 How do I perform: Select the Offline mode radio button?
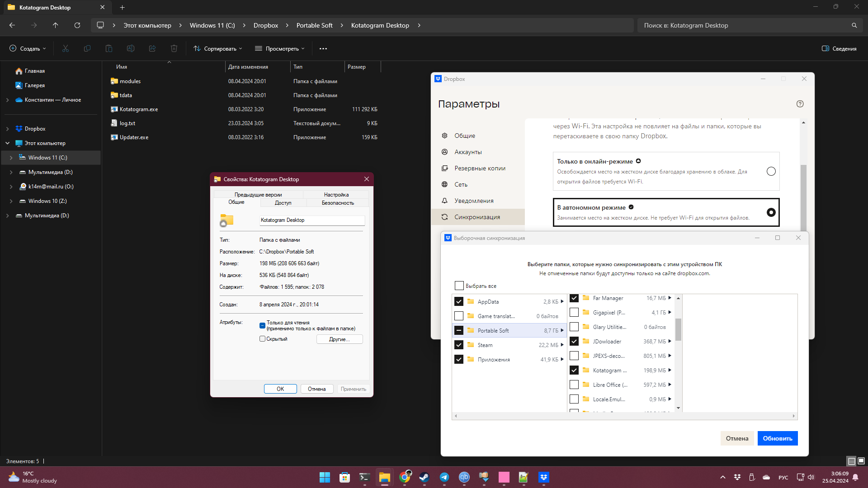point(771,212)
